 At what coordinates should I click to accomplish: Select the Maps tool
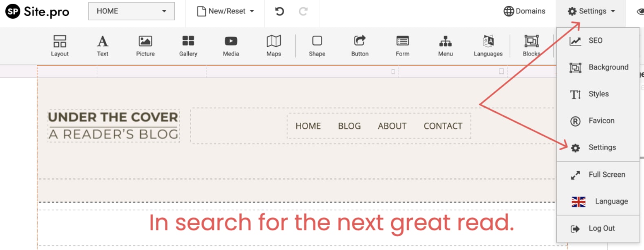[273, 46]
